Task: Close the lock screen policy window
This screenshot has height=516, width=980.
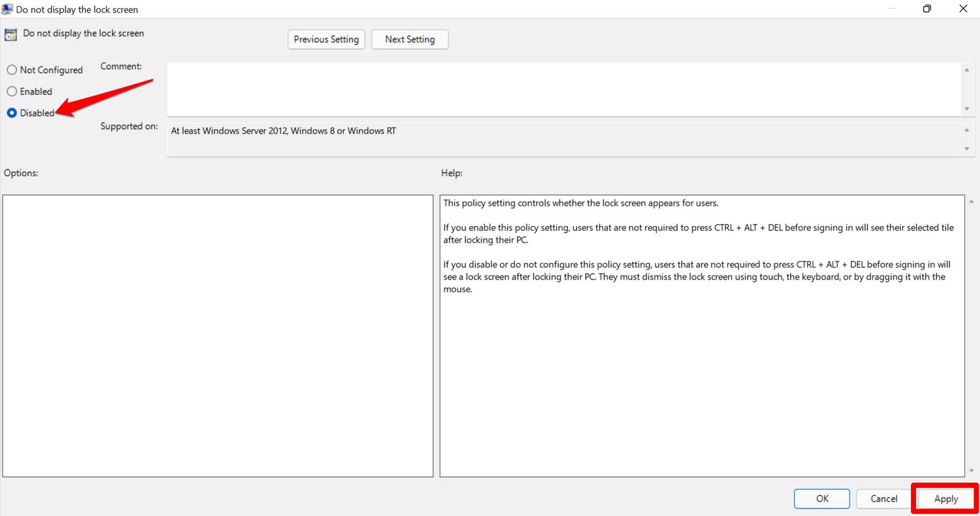Action: pos(963,9)
